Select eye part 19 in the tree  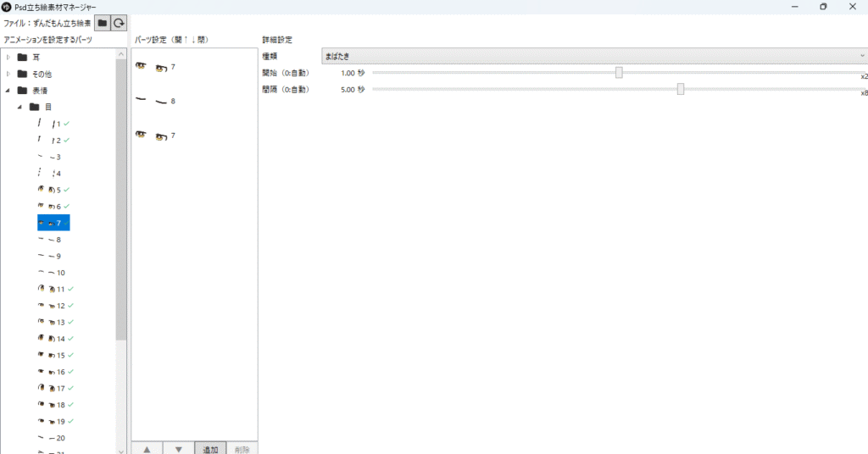point(56,421)
